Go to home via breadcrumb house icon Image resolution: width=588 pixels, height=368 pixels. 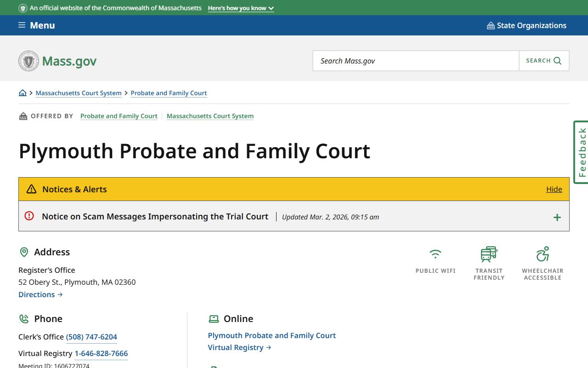(x=23, y=93)
